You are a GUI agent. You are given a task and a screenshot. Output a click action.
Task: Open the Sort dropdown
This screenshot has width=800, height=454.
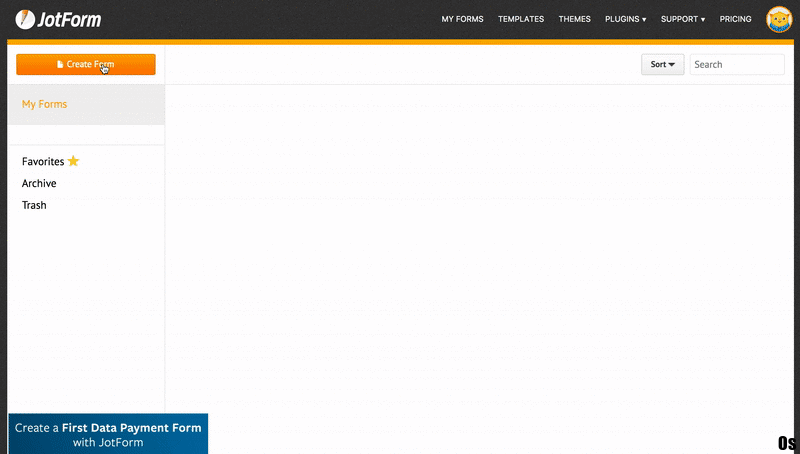[x=662, y=64]
